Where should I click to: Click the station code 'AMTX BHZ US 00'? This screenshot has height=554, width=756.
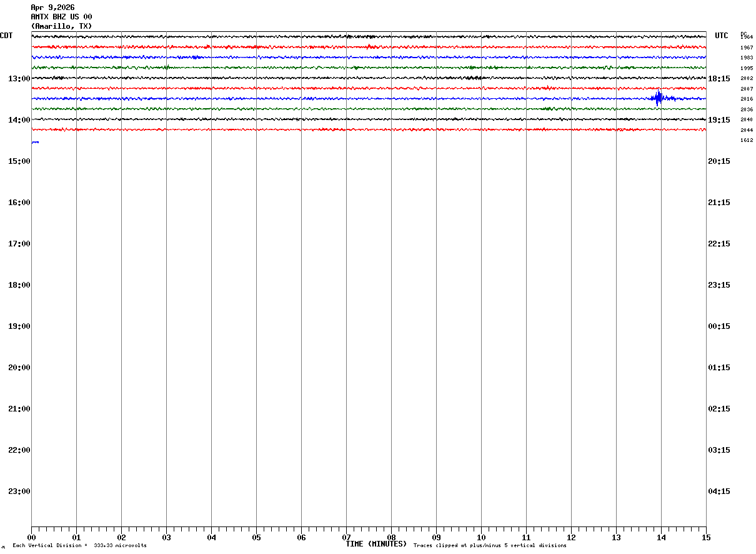61,17
